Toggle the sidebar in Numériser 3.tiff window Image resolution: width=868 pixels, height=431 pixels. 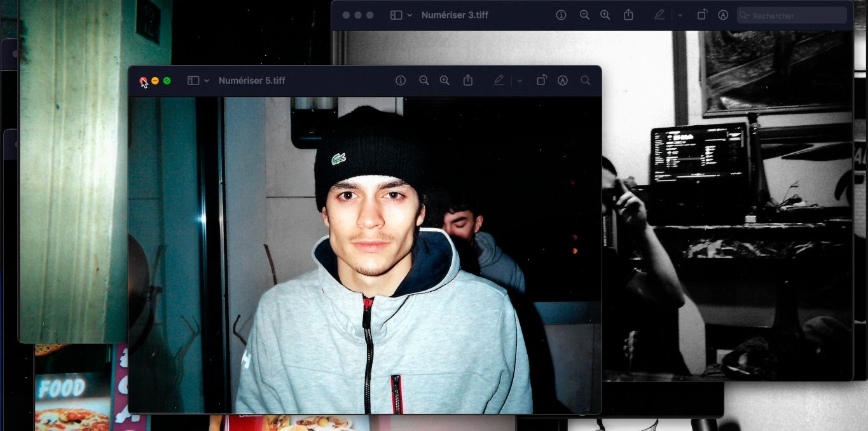coord(396,15)
